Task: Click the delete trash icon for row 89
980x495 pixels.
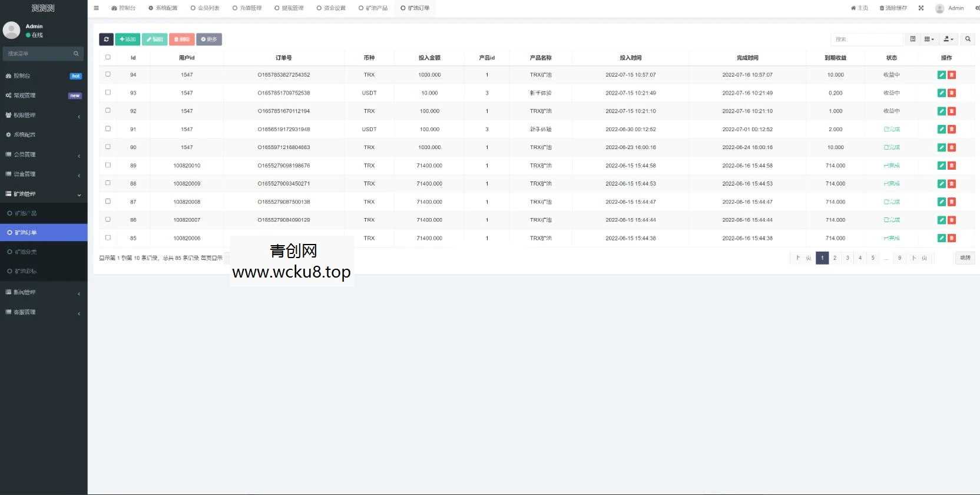Action: (x=952, y=166)
